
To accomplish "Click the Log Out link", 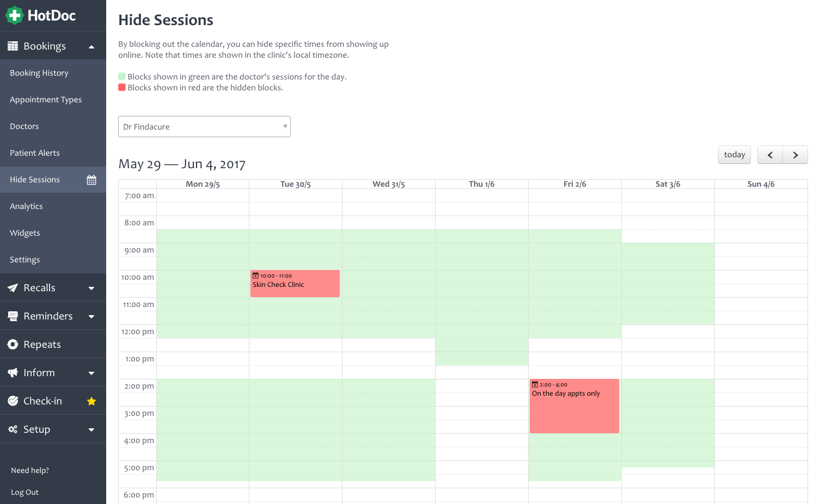I will click(25, 492).
